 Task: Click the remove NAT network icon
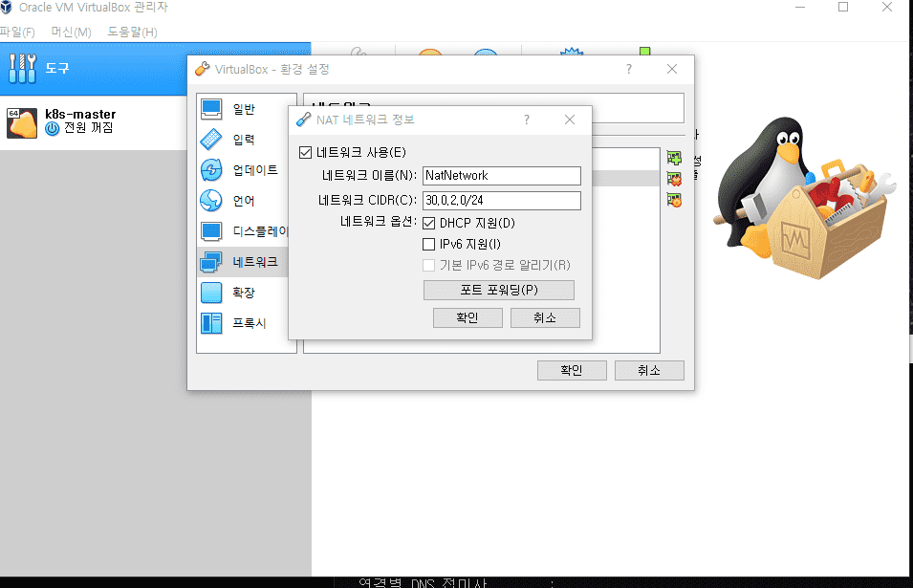coord(674,179)
